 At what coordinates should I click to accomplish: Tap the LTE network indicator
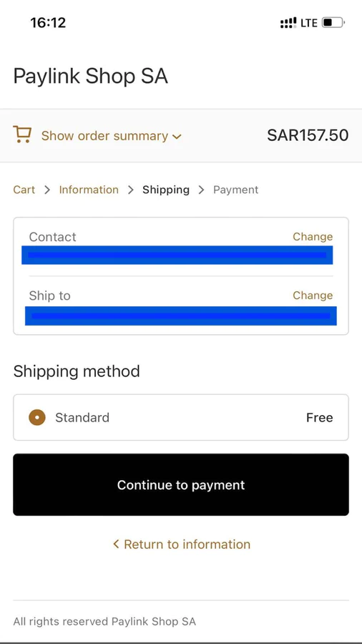(308, 23)
